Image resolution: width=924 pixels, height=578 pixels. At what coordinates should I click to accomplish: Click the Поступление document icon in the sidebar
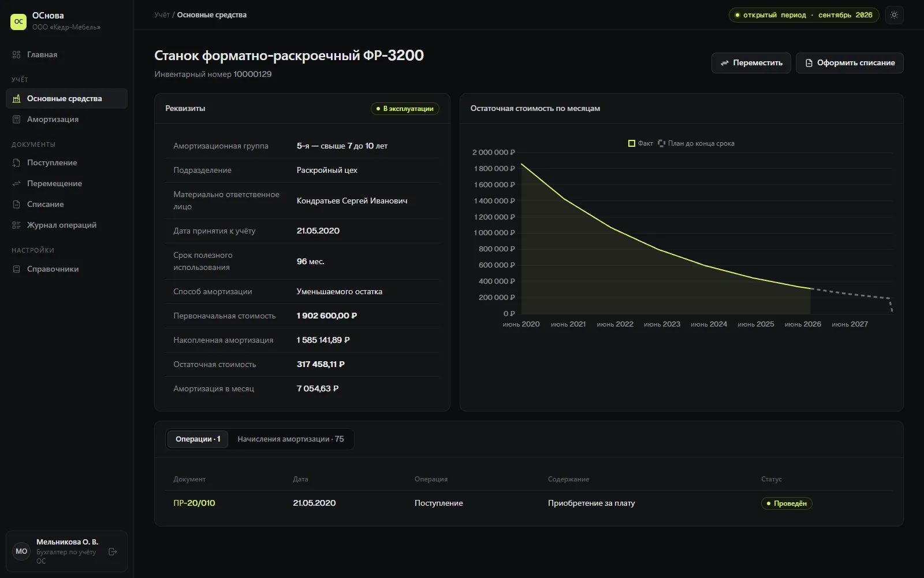16,162
